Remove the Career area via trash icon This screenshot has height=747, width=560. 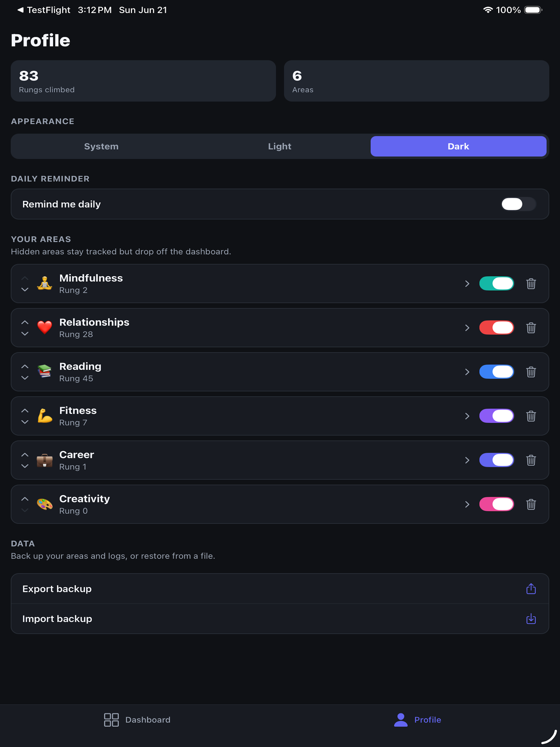tap(531, 460)
